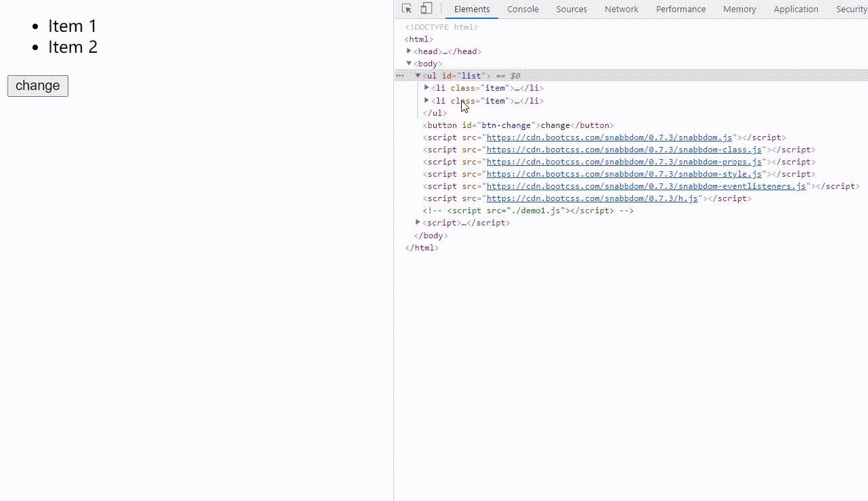Open the h.js script link
The image size is (868, 501).
coord(592,198)
